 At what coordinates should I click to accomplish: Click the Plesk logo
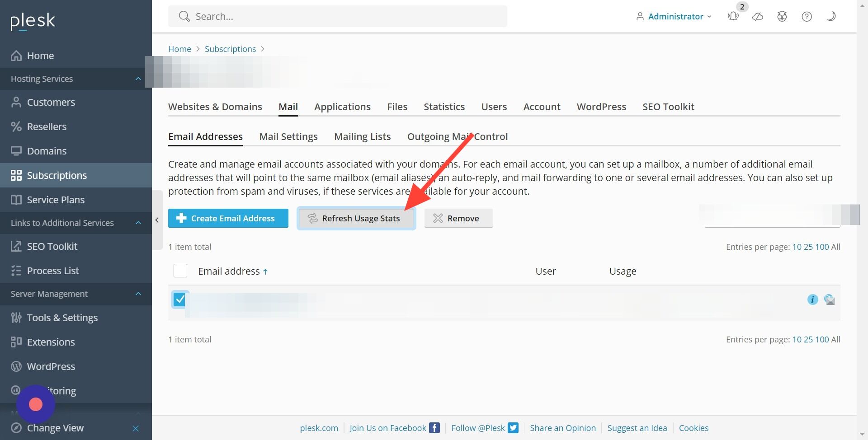[33, 21]
